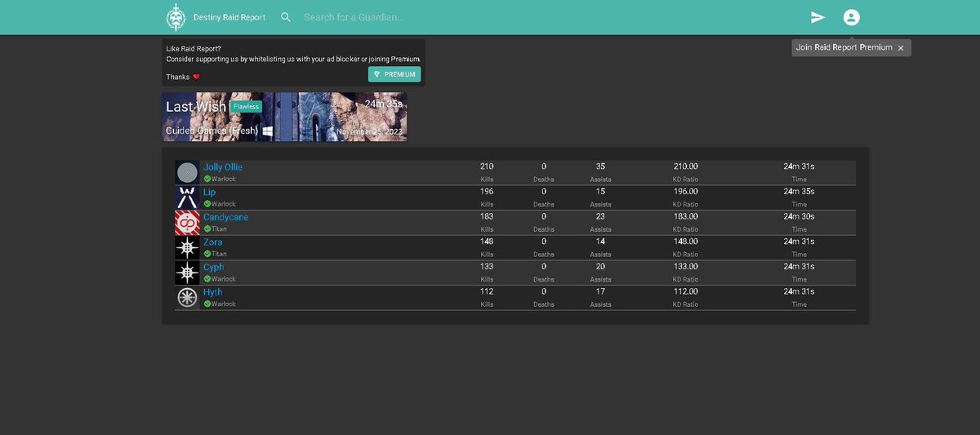Click Zora's emblem icon
Image resolution: width=980 pixels, height=435 pixels.
187,248
